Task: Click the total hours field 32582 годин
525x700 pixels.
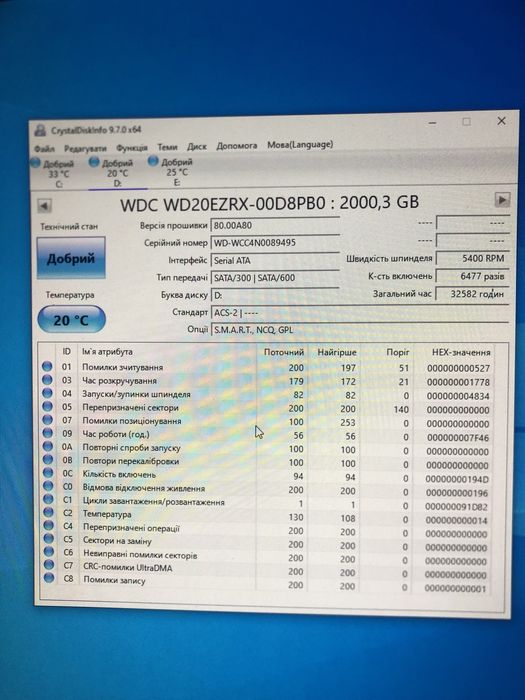Action: 472,294
